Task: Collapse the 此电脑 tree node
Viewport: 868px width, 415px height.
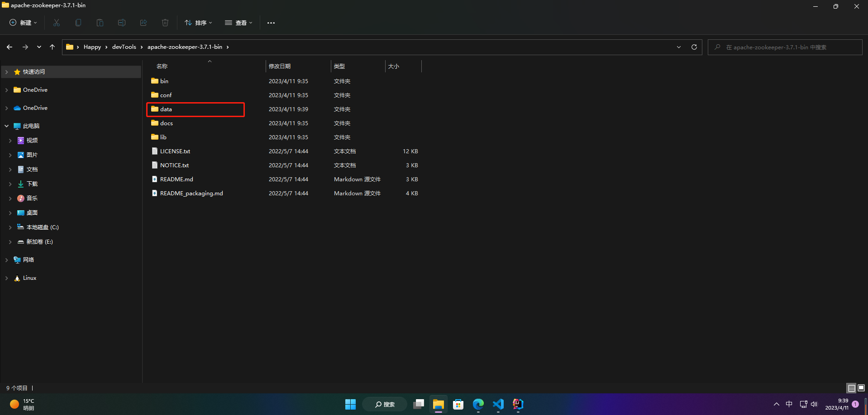Action: click(x=6, y=126)
